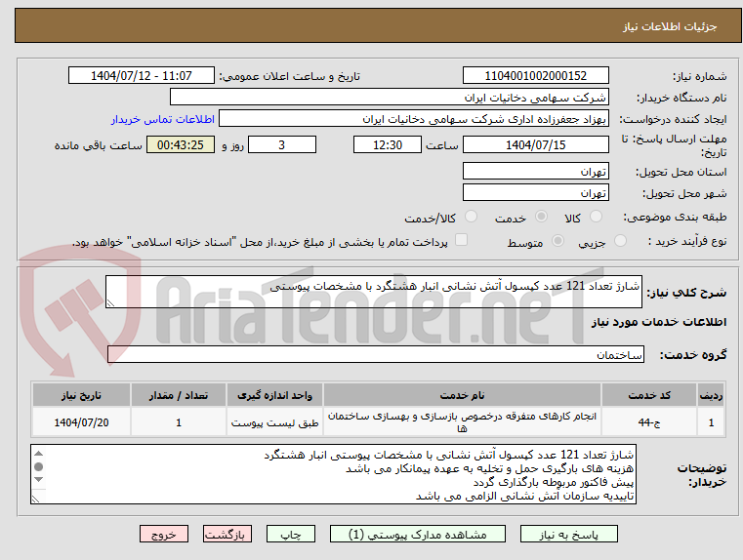The width and height of the screenshot is (743, 560).
Task: Select the کالا/خدمت radio button
Action: pyautogui.click(x=471, y=217)
